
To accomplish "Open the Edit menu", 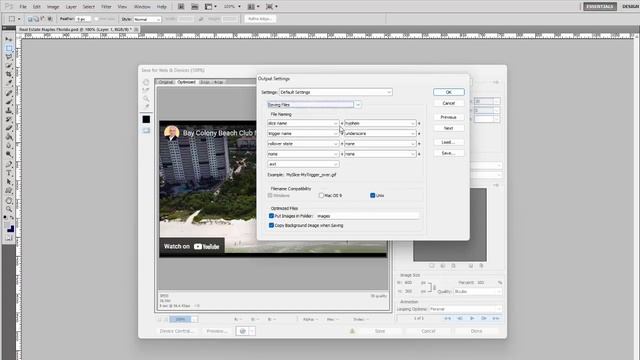I will click(x=37, y=7).
